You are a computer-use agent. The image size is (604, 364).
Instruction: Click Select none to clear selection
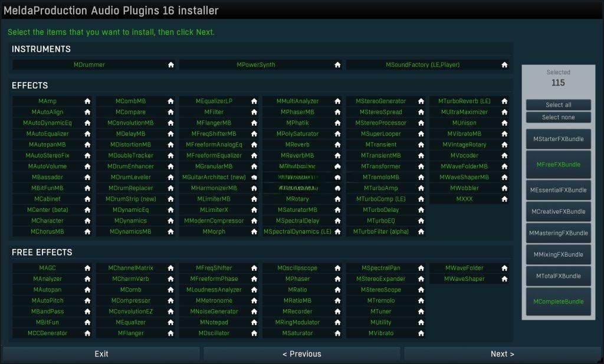[x=558, y=117]
